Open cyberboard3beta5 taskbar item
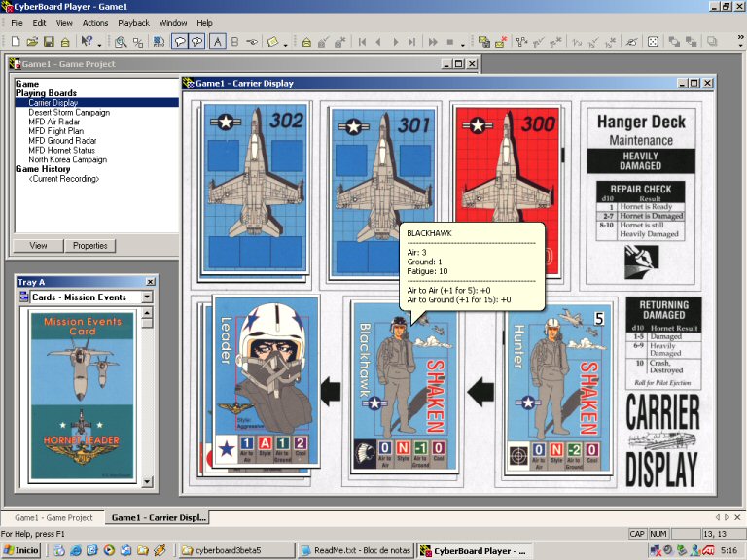This screenshot has width=747, height=560. (236, 550)
